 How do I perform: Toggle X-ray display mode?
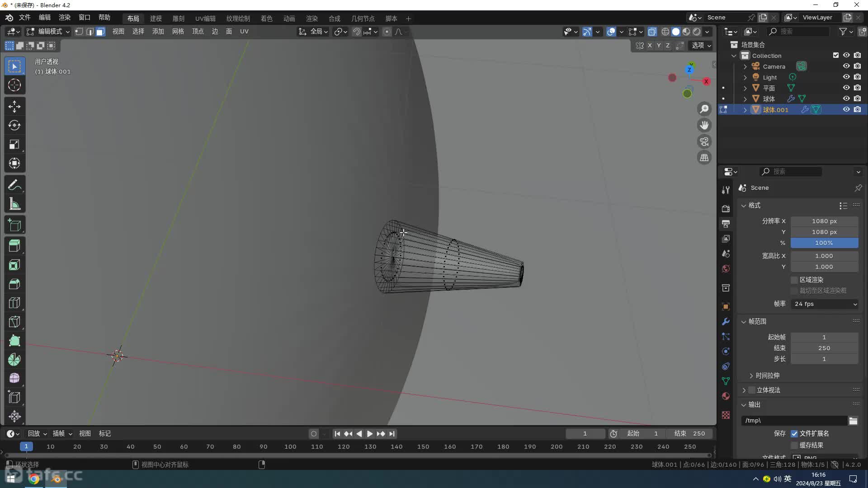[x=652, y=32]
